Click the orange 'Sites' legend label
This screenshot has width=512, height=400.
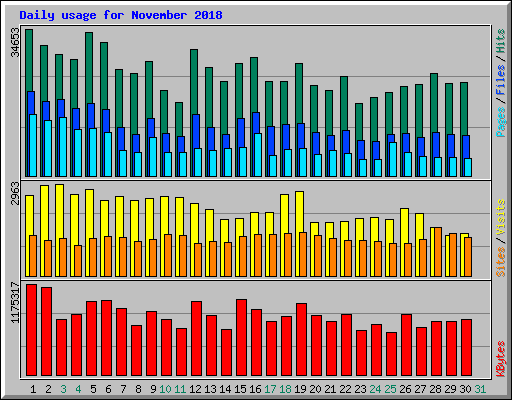pyautogui.click(x=500, y=262)
